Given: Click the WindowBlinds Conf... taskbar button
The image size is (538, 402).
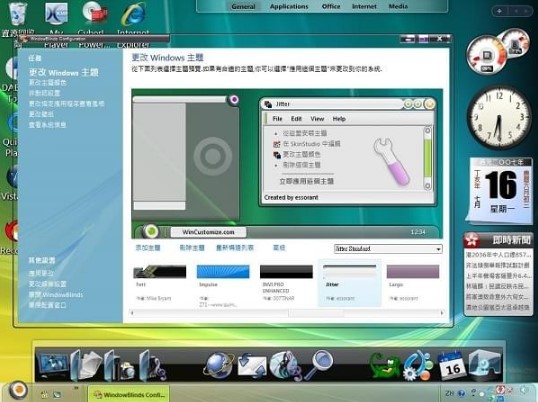Looking at the screenshot, I should tap(129, 394).
